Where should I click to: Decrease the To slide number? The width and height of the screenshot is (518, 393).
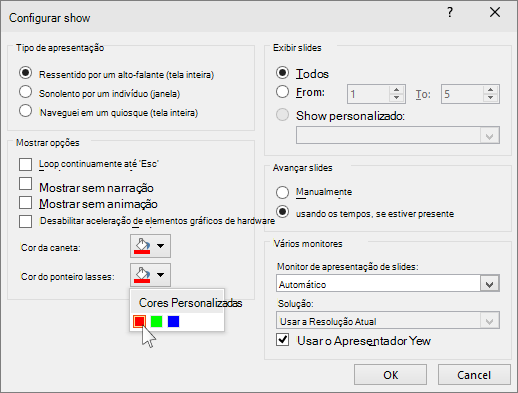pos(491,98)
